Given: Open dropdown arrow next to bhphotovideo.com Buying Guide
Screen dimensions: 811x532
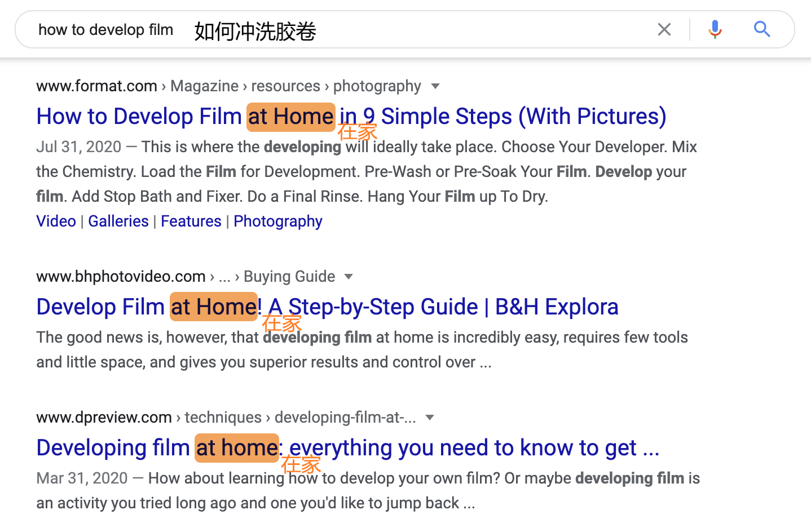Looking at the screenshot, I should pos(349,277).
